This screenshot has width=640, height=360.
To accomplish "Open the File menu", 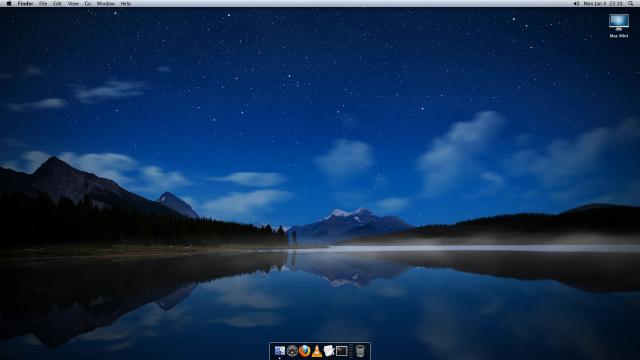I will pyautogui.click(x=43, y=3).
